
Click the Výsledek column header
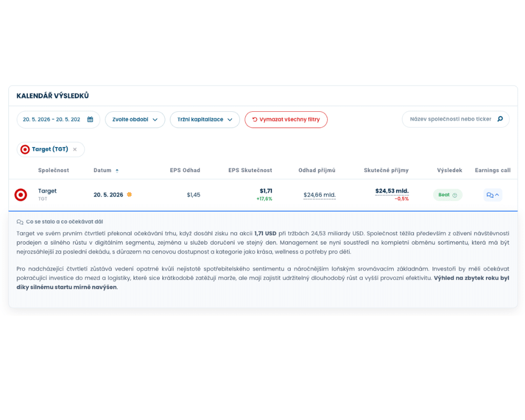click(x=449, y=170)
